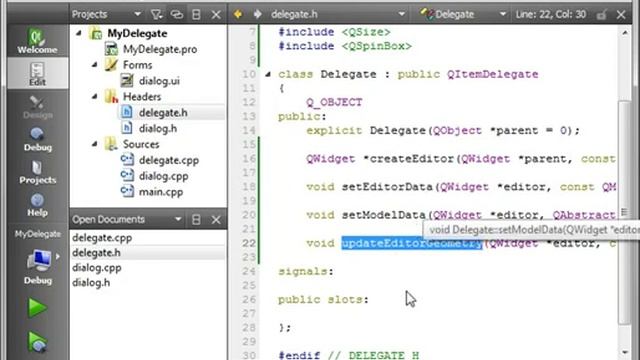Split the Open Documents panel

(x=196, y=220)
